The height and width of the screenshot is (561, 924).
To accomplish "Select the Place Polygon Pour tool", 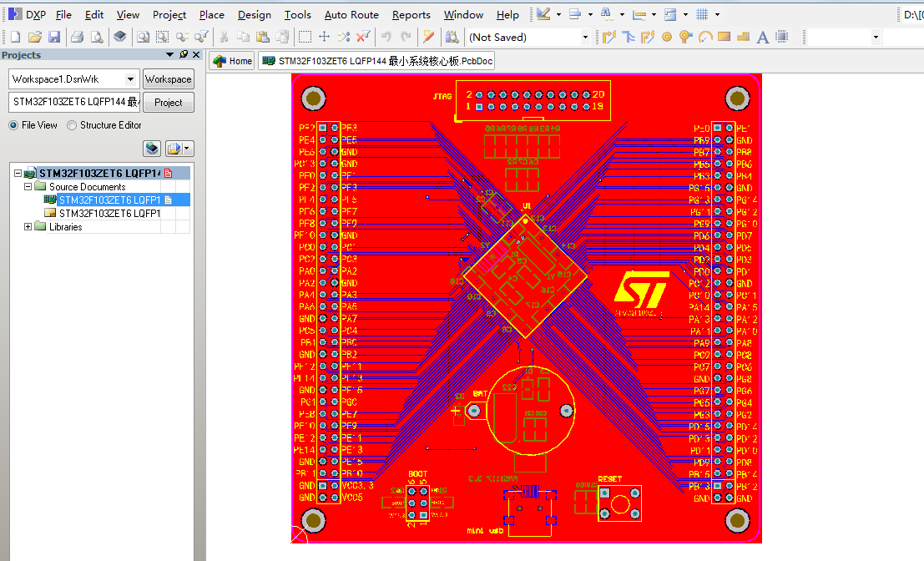I will pos(743,37).
